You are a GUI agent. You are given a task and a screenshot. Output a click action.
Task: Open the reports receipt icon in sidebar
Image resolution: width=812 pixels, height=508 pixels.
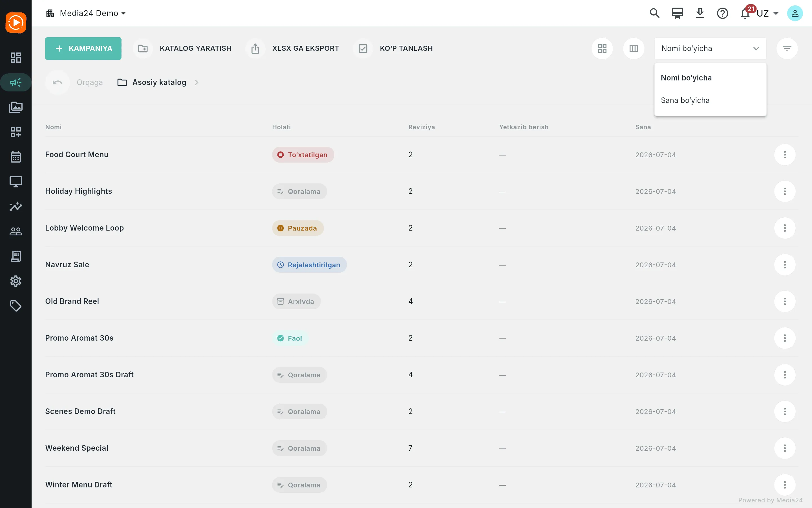click(x=16, y=256)
